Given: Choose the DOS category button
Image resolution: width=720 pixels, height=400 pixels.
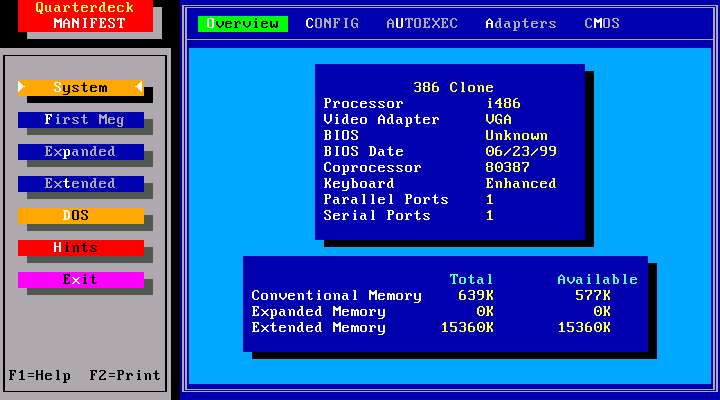Looking at the screenshot, I should point(81,215).
